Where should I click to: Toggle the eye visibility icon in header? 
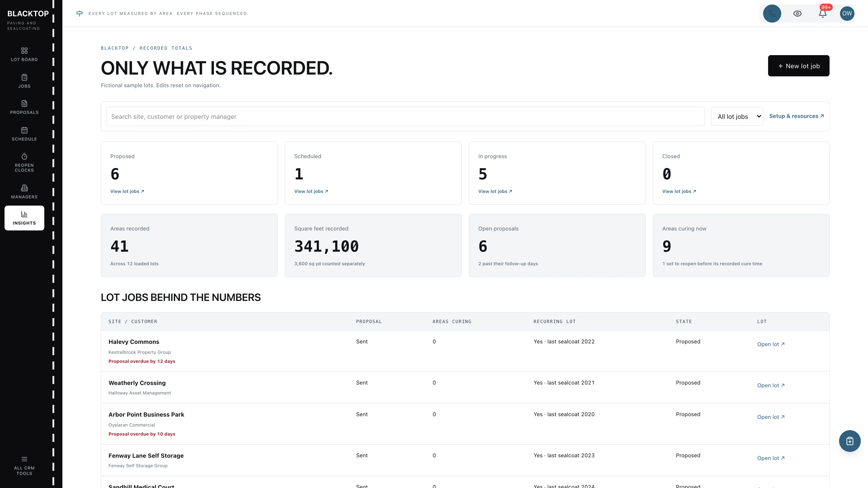click(x=797, y=14)
